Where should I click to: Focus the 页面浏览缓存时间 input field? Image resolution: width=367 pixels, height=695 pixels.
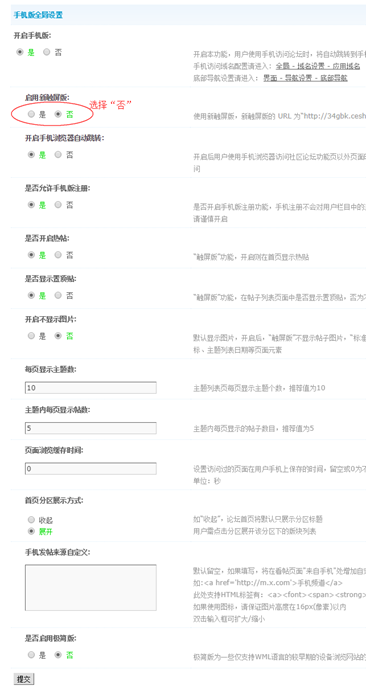click(x=90, y=469)
